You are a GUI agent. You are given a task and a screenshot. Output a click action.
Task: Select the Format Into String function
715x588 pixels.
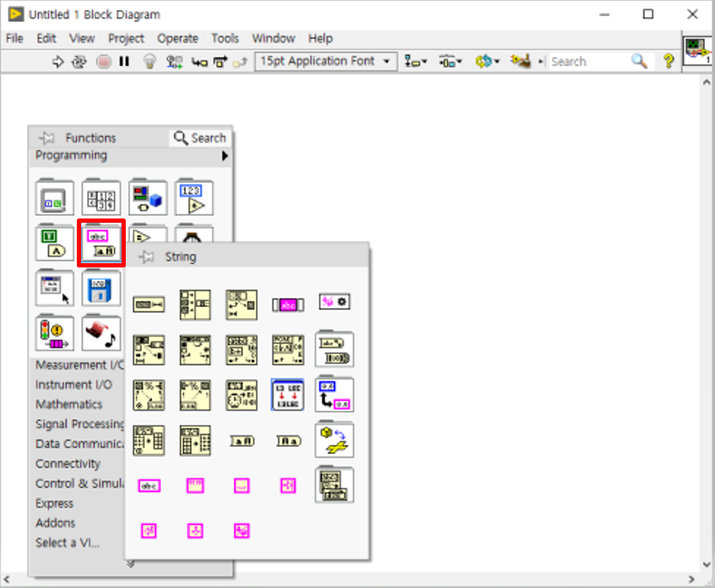click(195, 395)
